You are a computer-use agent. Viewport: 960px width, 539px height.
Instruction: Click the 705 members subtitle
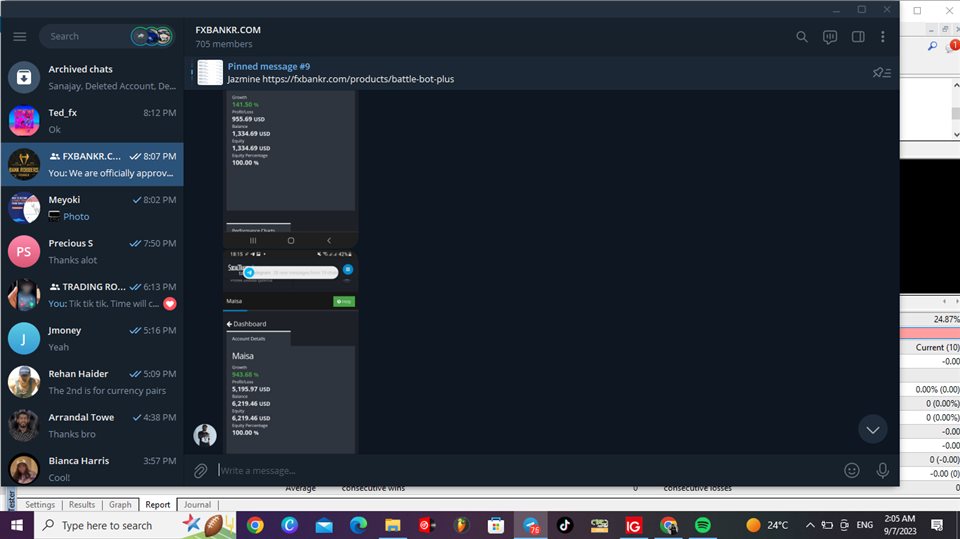coord(223,44)
